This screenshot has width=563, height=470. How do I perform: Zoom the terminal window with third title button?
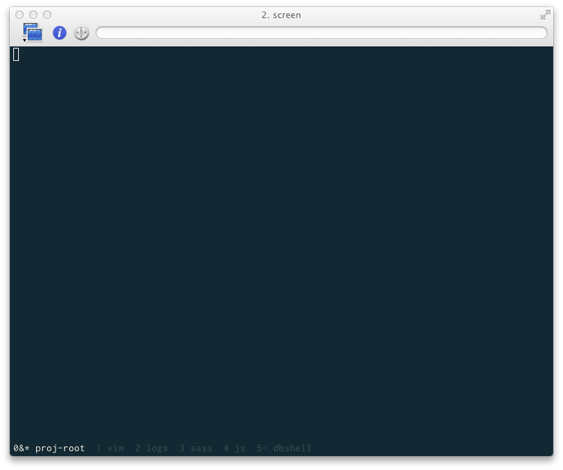[x=47, y=15]
